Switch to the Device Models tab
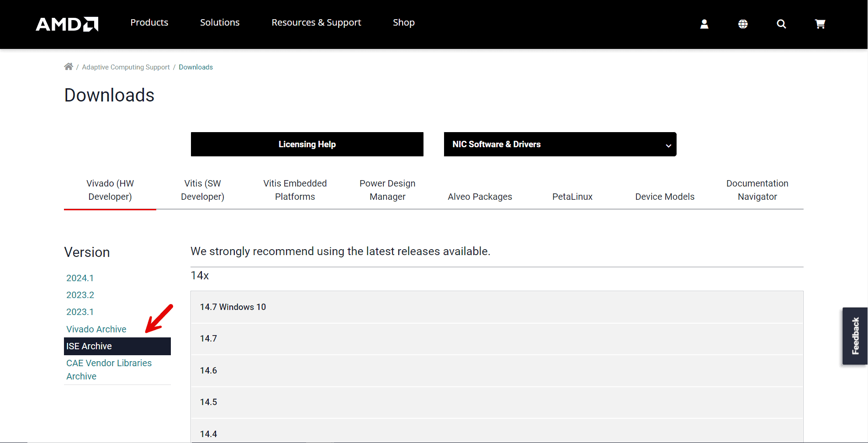This screenshot has height=443, width=868. [x=665, y=197]
